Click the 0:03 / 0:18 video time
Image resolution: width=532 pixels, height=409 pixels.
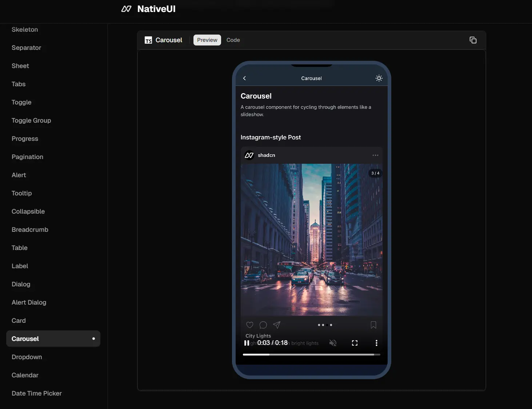(272, 343)
